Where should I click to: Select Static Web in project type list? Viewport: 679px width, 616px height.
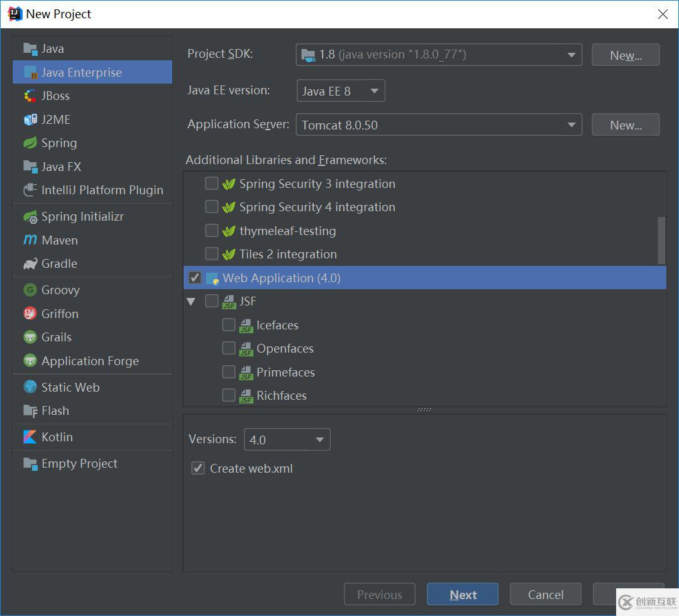[92, 387]
